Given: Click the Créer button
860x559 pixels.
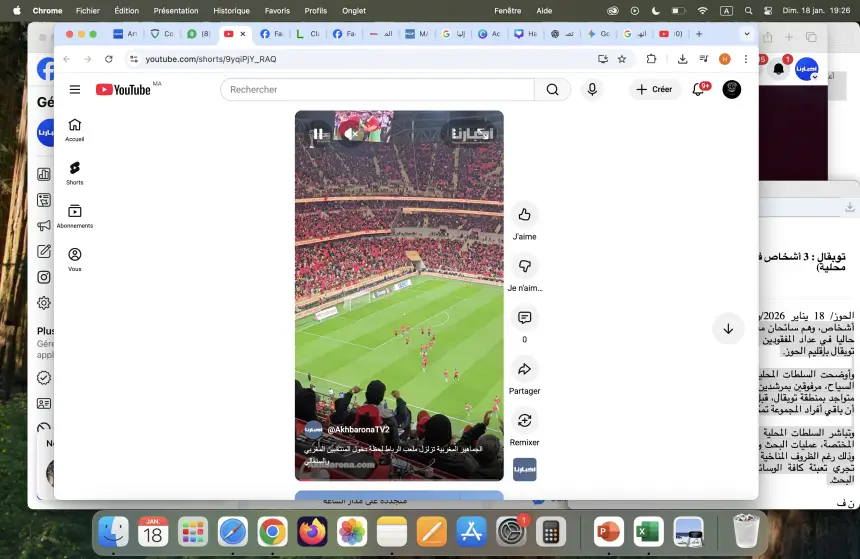Looking at the screenshot, I should 653,89.
